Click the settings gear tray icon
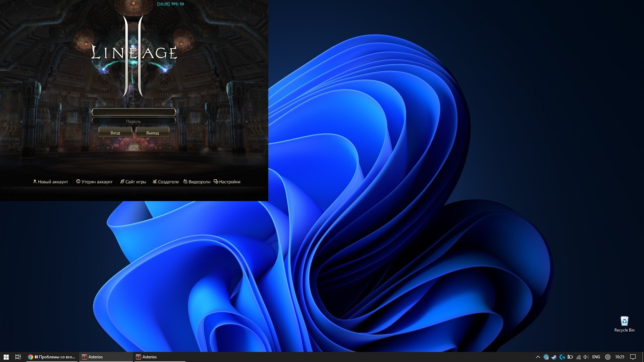The height and width of the screenshot is (362, 644). [x=607, y=357]
